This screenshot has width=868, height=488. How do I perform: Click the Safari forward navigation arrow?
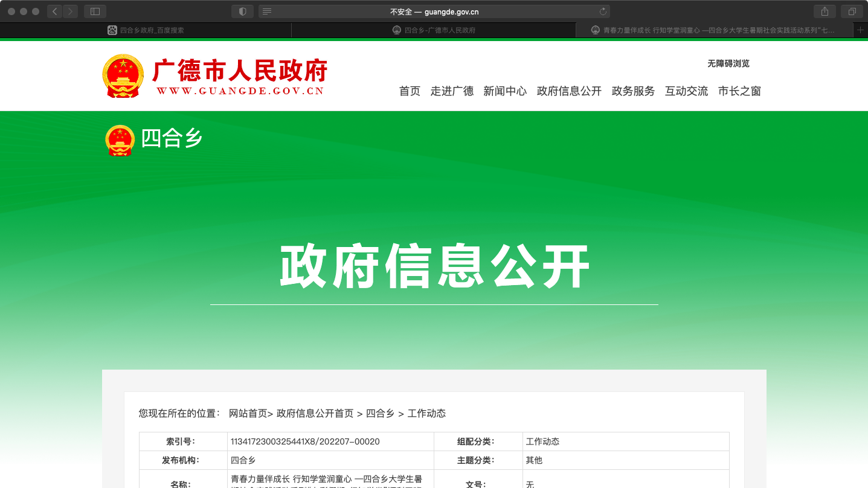click(71, 11)
